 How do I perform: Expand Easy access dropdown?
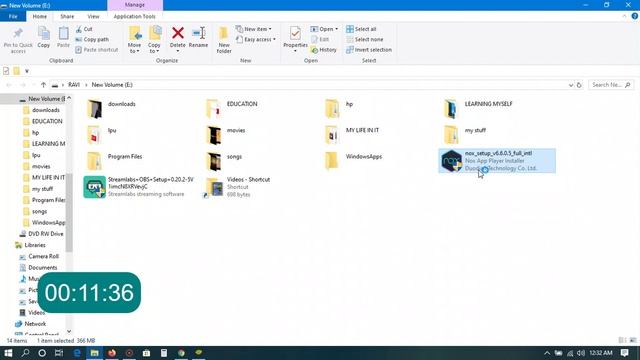click(256, 40)
